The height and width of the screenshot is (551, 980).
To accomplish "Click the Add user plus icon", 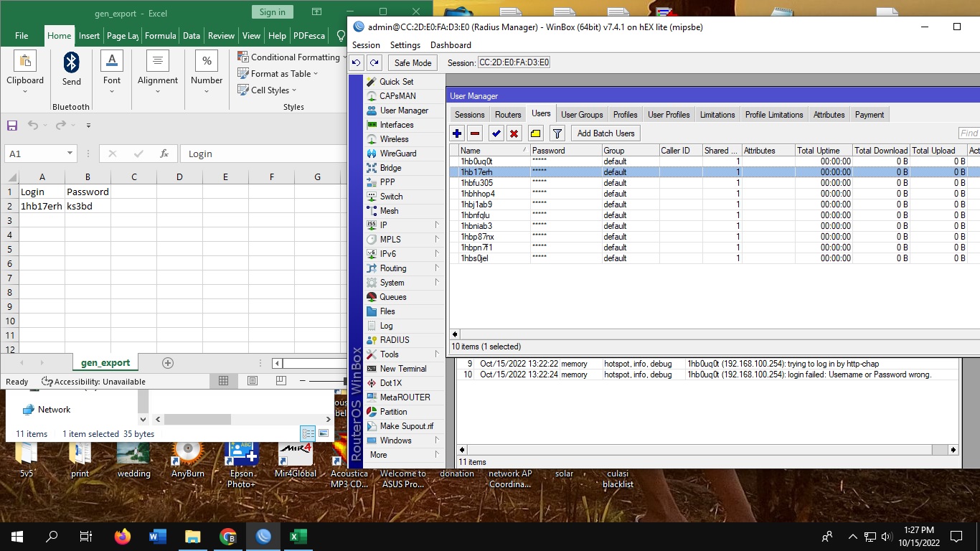I will point(457,133).
